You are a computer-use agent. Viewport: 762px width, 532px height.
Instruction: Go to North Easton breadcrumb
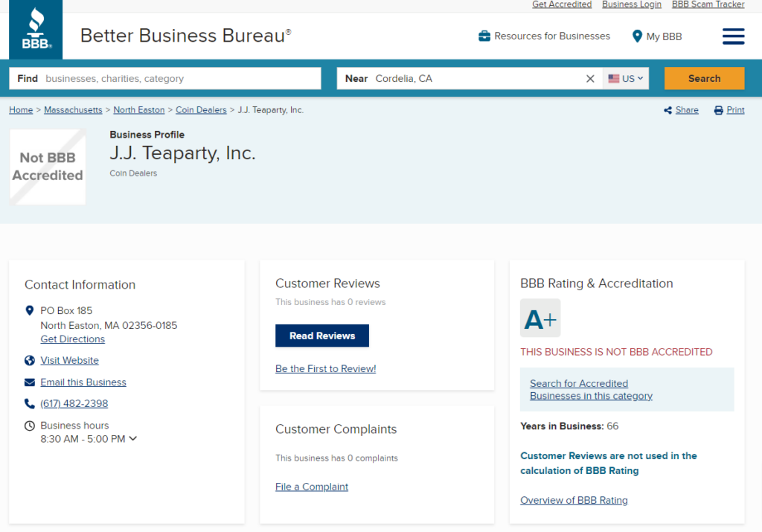tap(139, 110)
